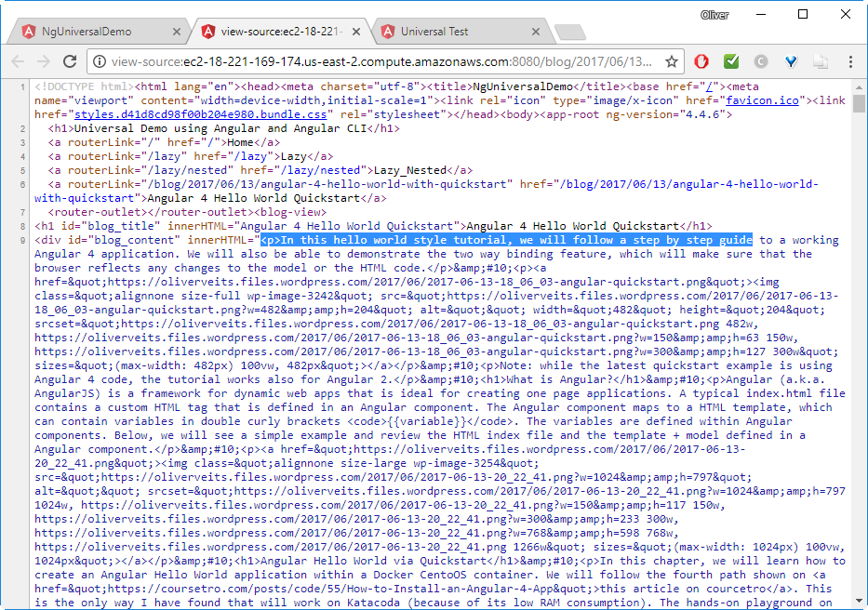Viewport: 868px width, 610px height.
Task: Open a new tab with the blank tab button
Action: coord(570,33)
